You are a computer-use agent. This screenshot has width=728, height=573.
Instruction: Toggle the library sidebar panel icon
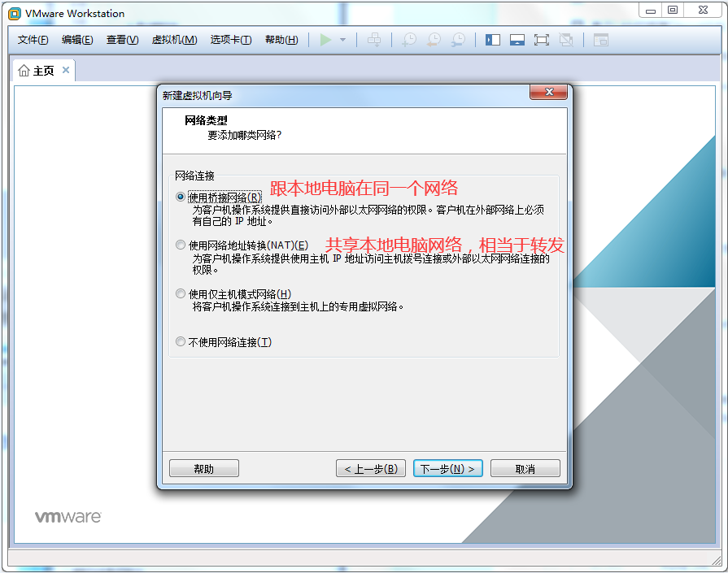coord(493,40)
